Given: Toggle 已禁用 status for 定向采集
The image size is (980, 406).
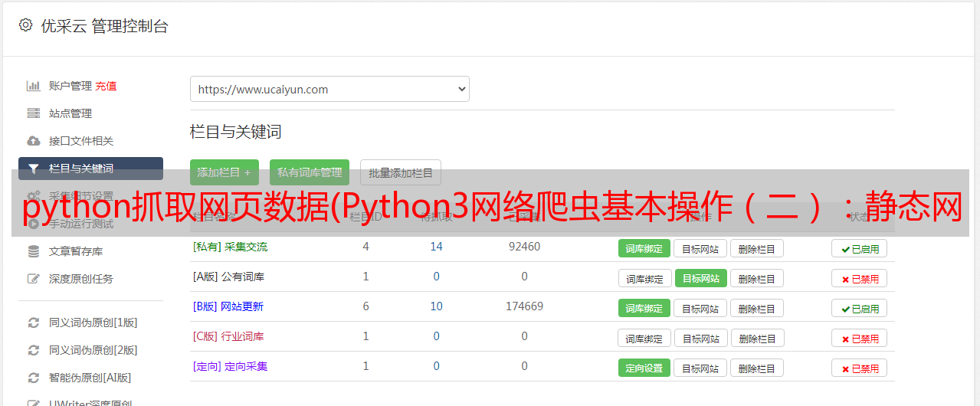Looking at the screenshot, I should [x=860, y=368].
